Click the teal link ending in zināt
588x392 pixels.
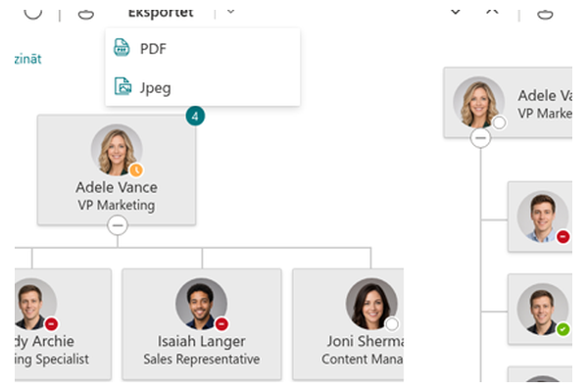27,59
